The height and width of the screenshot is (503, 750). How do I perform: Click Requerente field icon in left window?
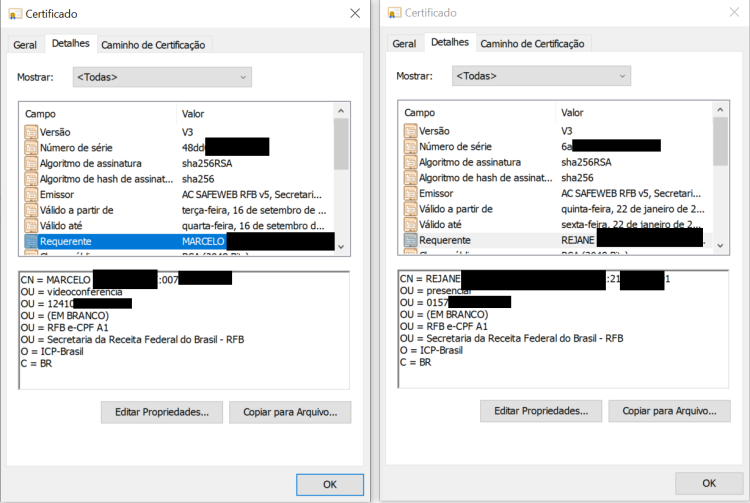pos(31,241)
